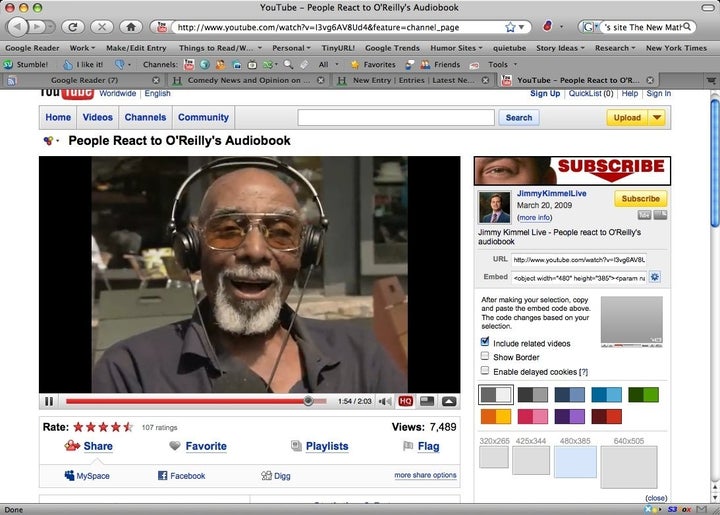720x515 pixels.
Task: Click the yellow Upload button
Action: pyautogui.click(x=627, y=118)
